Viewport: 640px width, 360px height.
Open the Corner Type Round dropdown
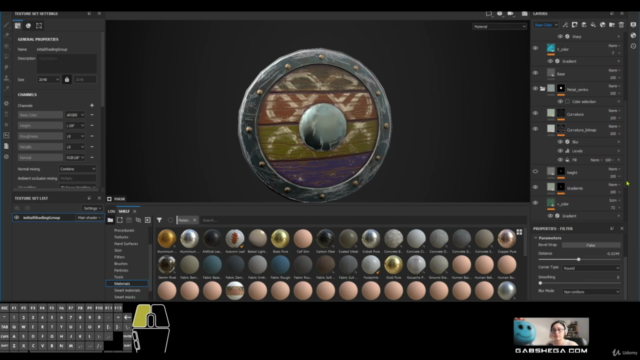click(591, 268)
